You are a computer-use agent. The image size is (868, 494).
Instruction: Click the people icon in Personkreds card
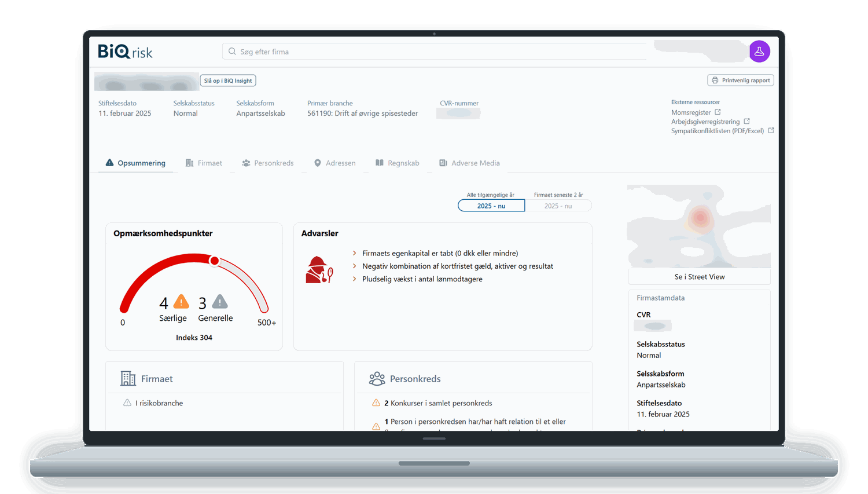[377, 379]
